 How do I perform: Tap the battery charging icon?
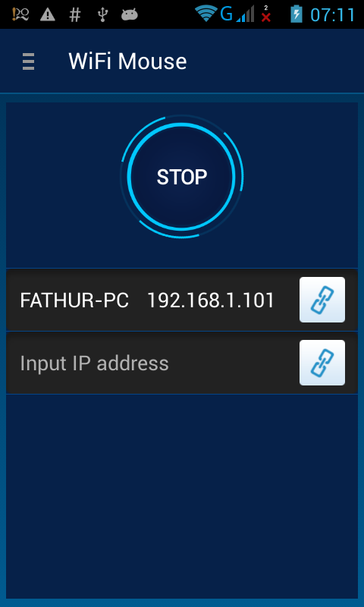point(297,14)
